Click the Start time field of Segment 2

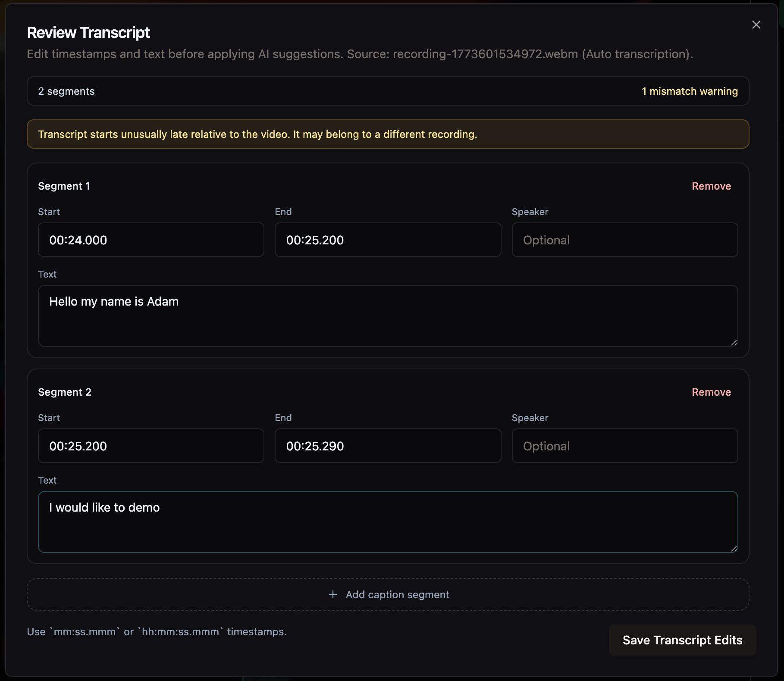coord(151,446)
